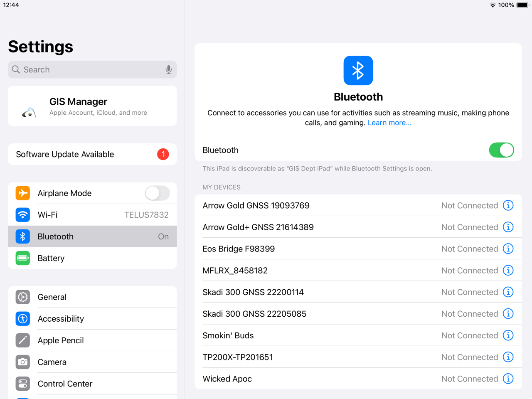Tap the General gear icon

click(x=23, y=297)
